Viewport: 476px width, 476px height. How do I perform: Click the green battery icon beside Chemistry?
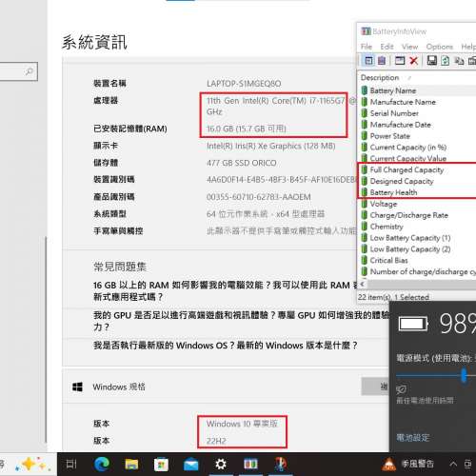[365, 227]
